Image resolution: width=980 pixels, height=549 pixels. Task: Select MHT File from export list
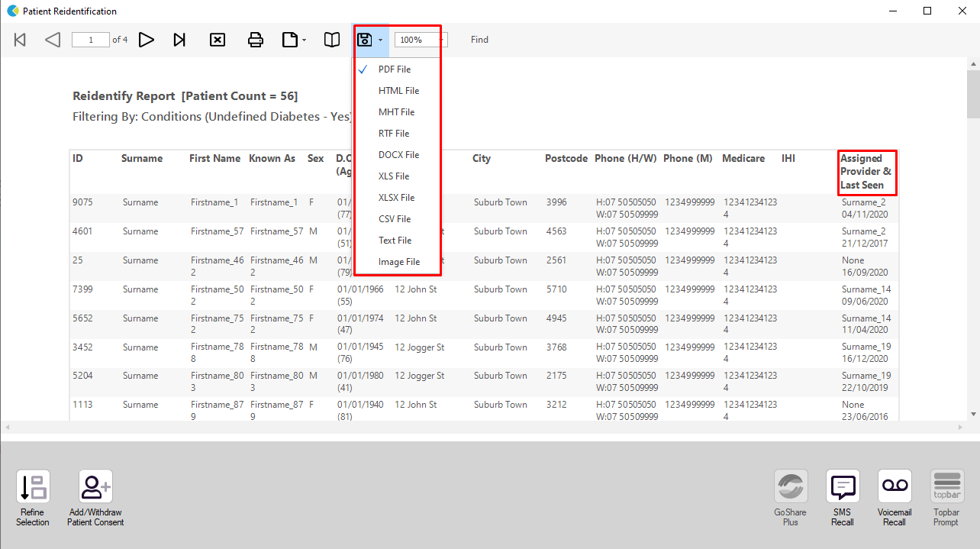tap(396, 112)
